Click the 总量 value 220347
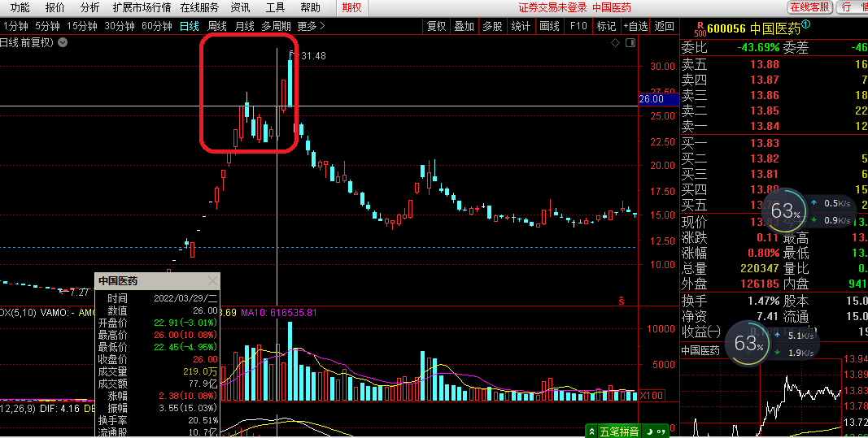 pos(760,268)
